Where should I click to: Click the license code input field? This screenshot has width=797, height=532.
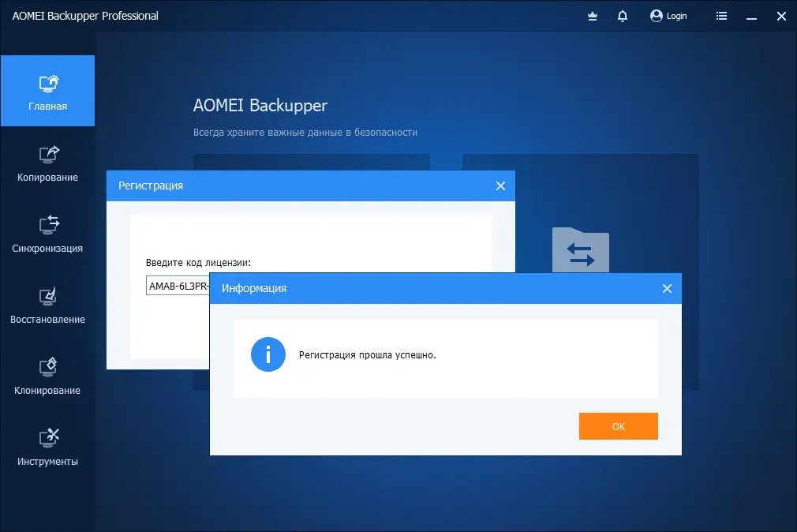click(178, 286)
